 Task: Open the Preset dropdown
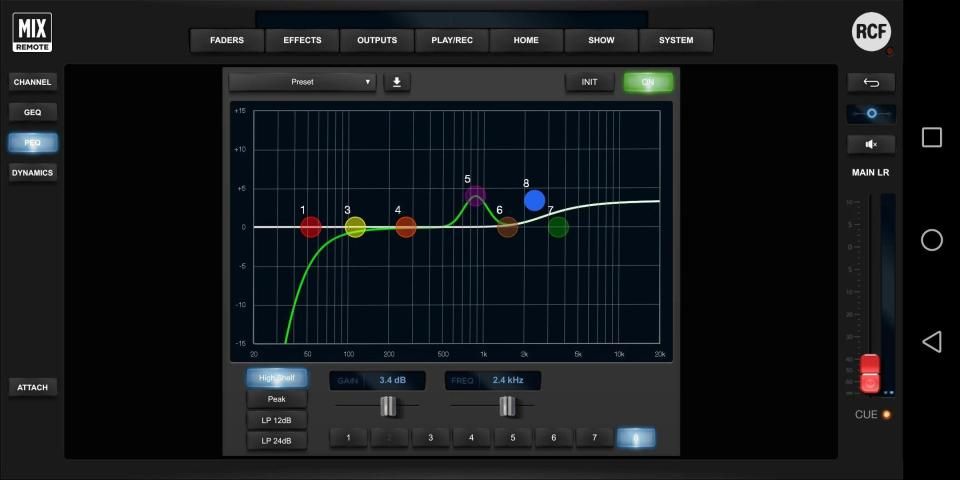tap(302, 82)
